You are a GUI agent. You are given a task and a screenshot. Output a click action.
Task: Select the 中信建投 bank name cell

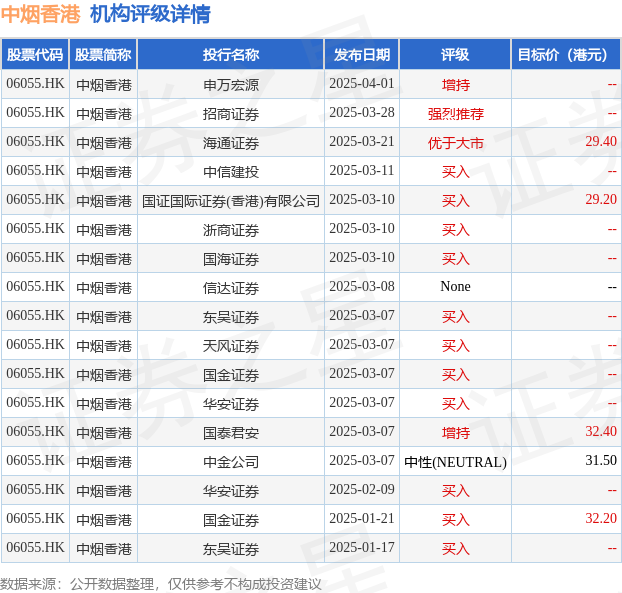tap(231, 172)
